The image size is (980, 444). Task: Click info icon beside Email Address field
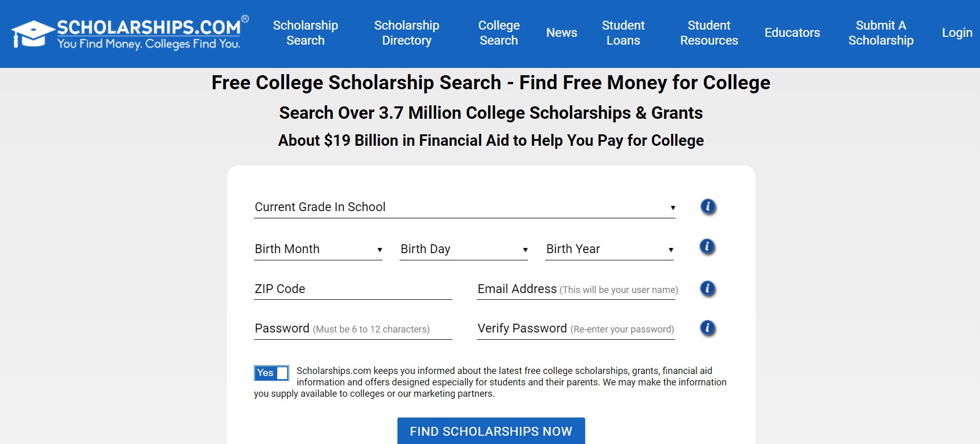[x=707, y=288]
